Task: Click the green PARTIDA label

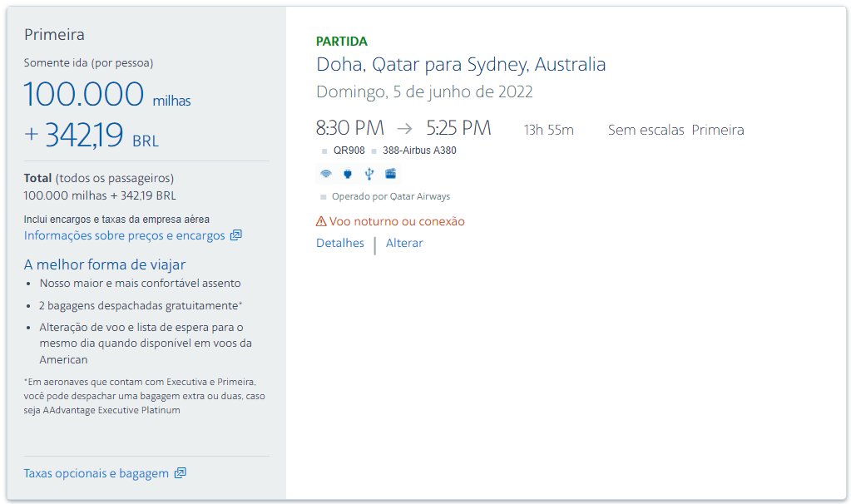Action: tap(342, 42)
